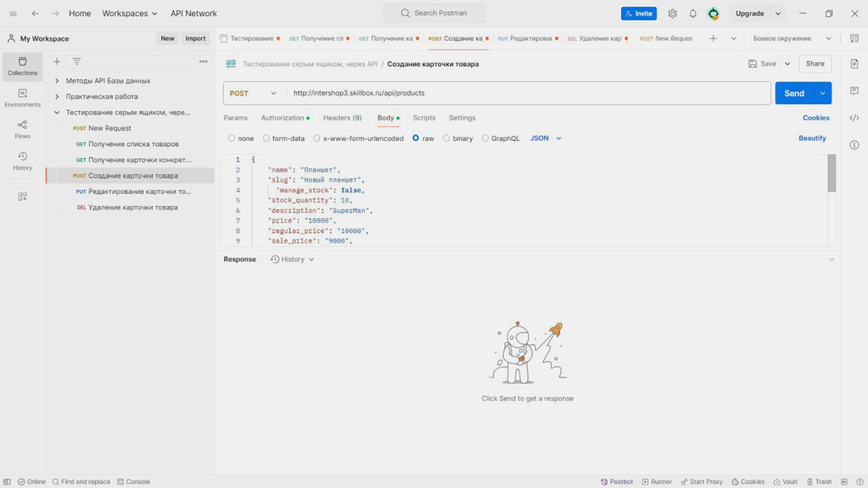Open the DEL Удаление кар request tab

click(x=597, y=38)
